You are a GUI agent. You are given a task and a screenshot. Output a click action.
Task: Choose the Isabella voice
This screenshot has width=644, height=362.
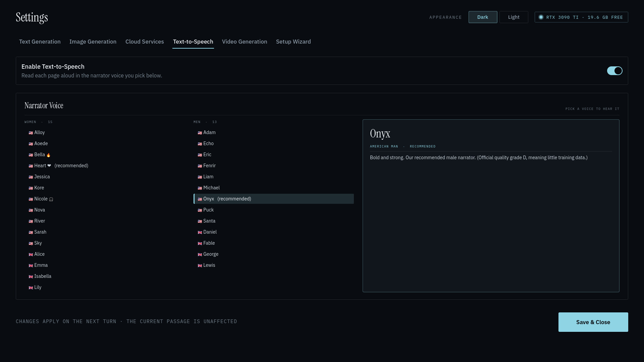(105, 276)
